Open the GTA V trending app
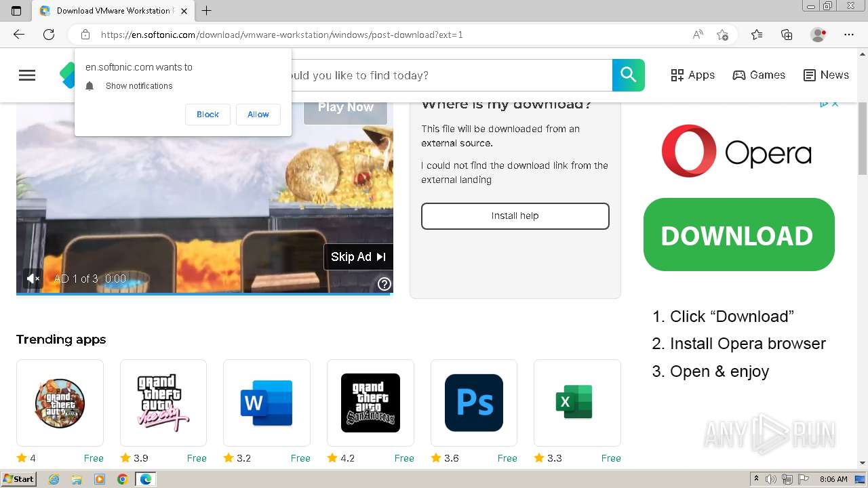This screenshot has width=868, height=488. point(60,403)
